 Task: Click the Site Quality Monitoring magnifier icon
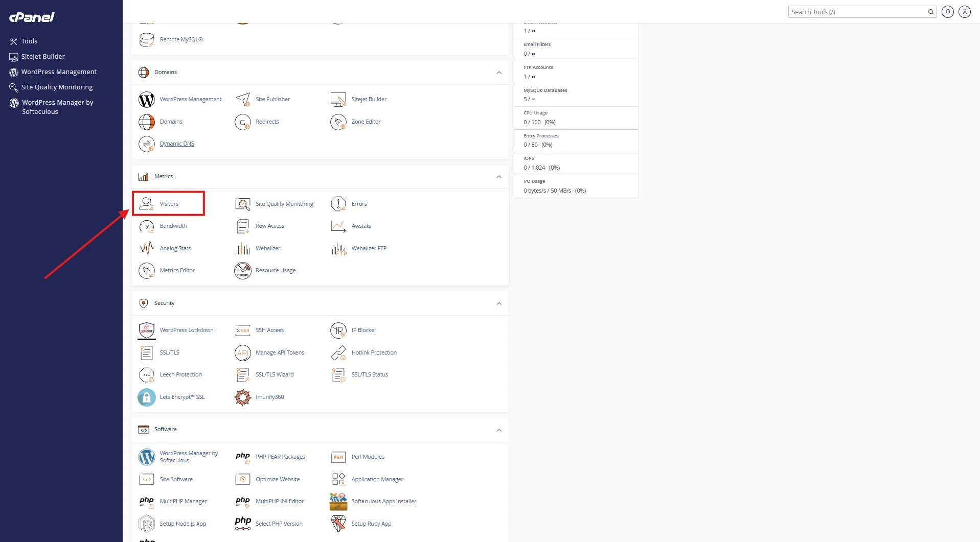243,204
